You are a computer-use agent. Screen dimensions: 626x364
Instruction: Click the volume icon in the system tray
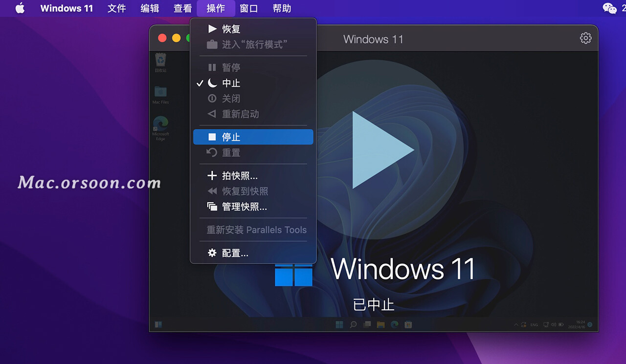tap(553, 324)
